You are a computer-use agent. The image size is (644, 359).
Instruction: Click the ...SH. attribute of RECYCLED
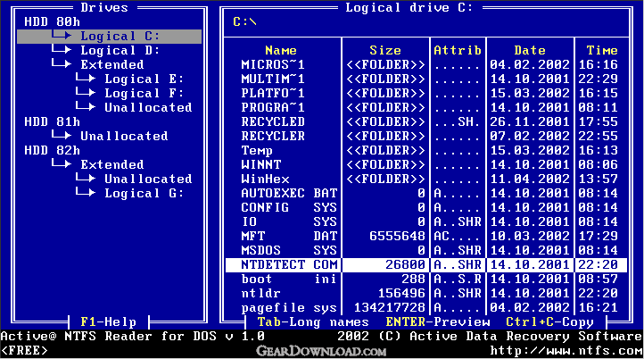pos(458,121)
